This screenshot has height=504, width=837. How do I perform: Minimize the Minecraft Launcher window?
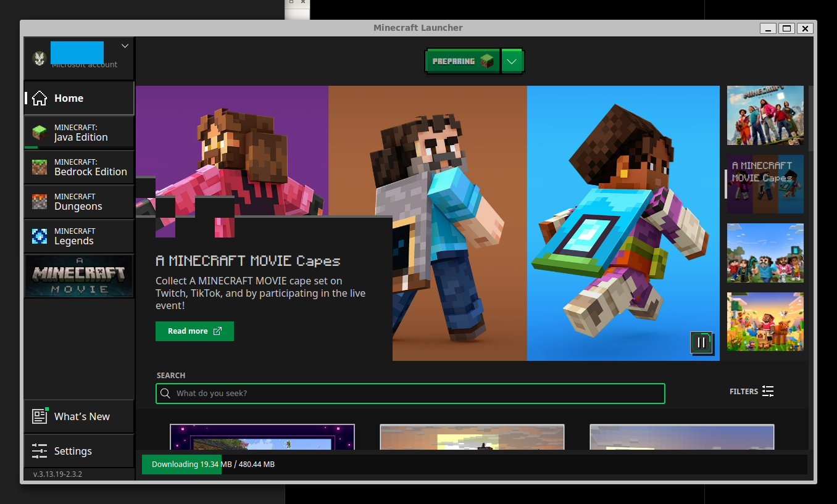pyautogui.click(x=768, y=28)
